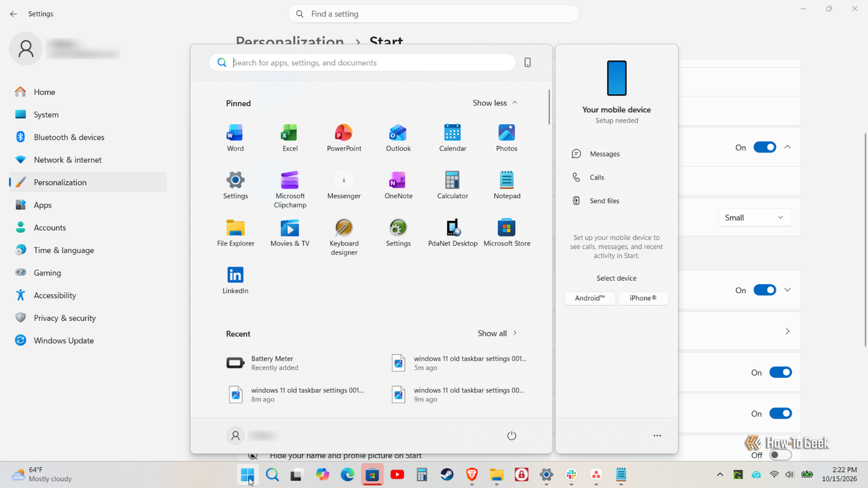Screen dimensions: 868x488
Task: Open the Small size dropdown
Action: [755, 217]
